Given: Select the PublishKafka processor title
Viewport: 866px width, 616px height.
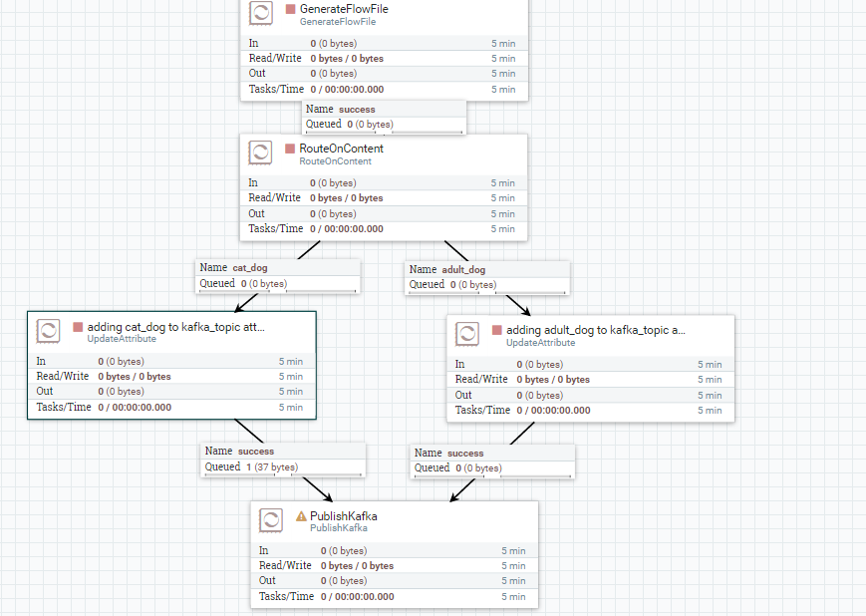Looking at the screenshot, I should (344, 516).
